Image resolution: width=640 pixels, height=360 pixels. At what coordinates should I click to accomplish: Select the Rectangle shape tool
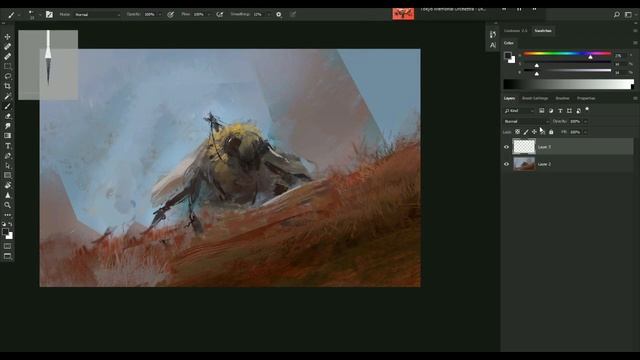pyautogui.click(x=7, y=176)
